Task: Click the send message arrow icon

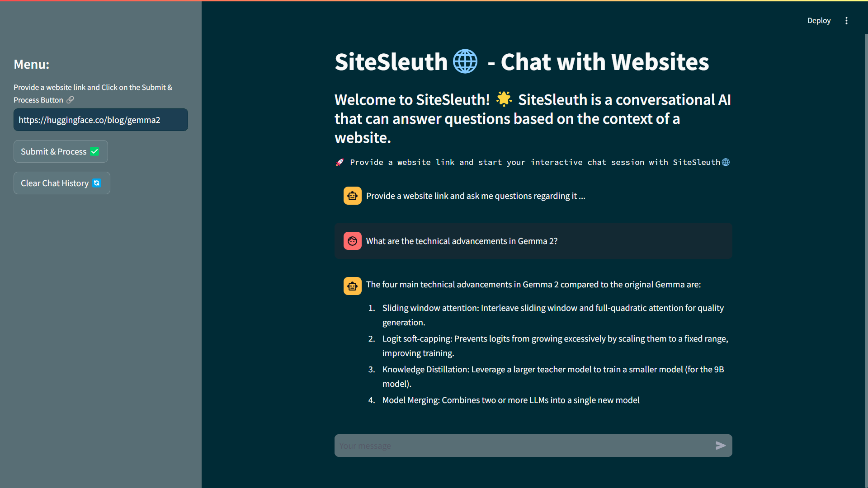Action: point(721,446)
